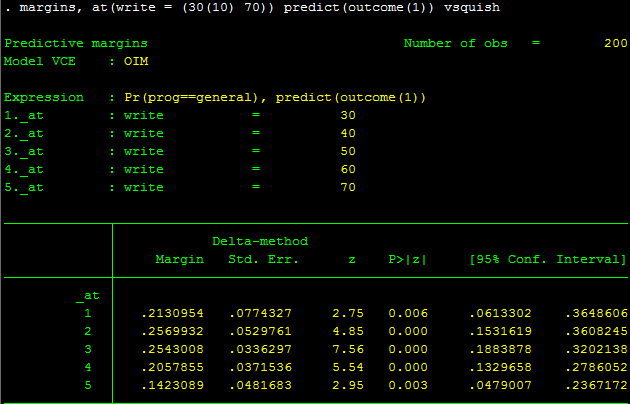Click upper bound .2367172 in row 5
Screen dimensions: 630x404
click(x=596, y=386)
